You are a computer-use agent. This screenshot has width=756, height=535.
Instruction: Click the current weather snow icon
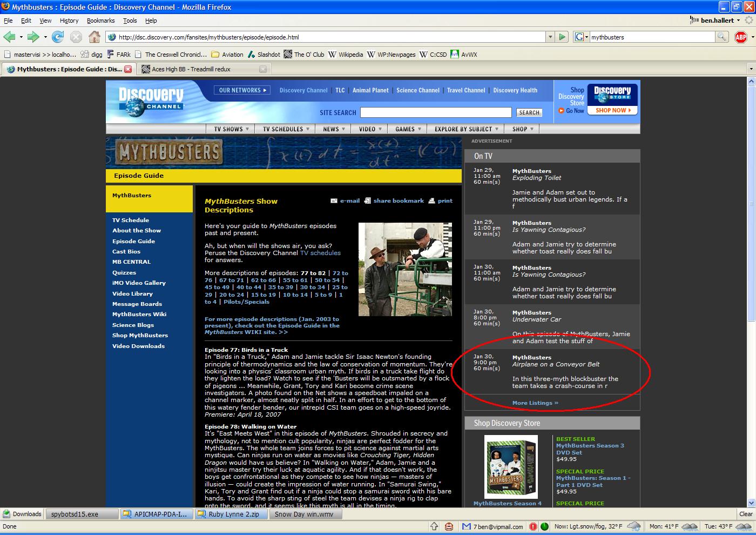pyautogui.click(x=633, y=526)
